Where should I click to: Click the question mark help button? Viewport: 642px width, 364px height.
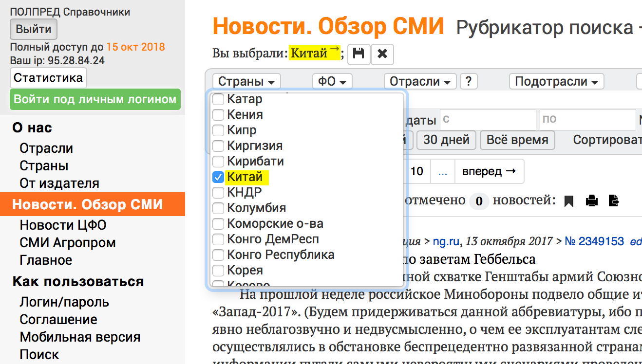469,81
